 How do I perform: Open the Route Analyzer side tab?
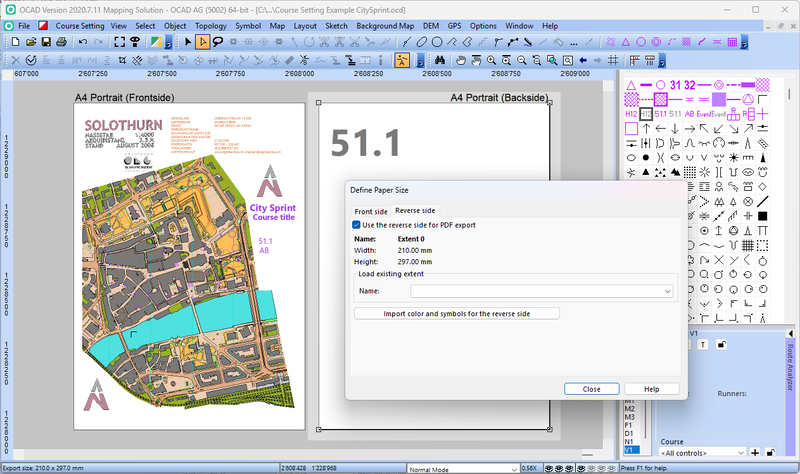coord(790,367)
